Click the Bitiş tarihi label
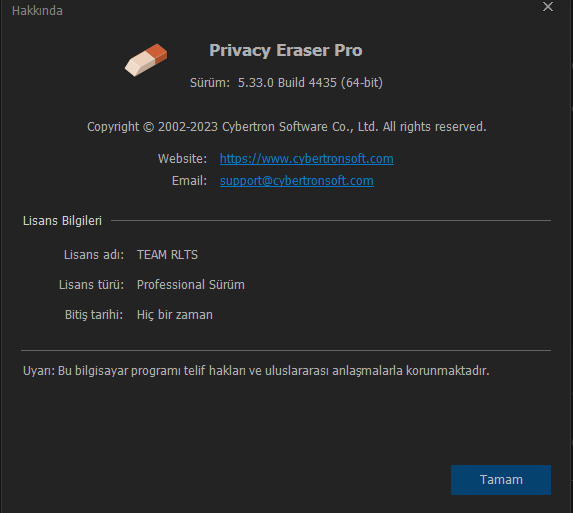 [94, 315]
